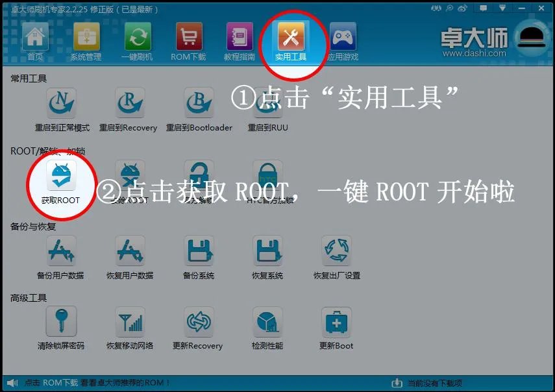Open the title bar menu dropdown arrow
This screenshot has height=392, width=555.
503,8
